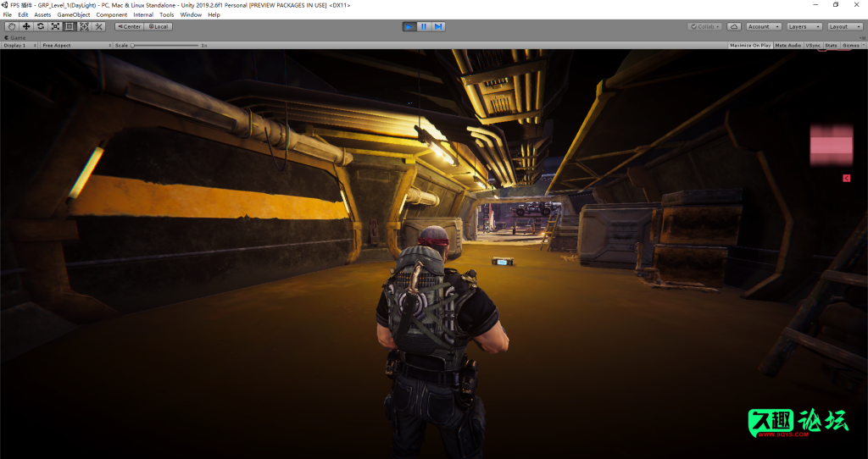Open the GameObject menu
The width and height of the screenshot is (868, 459).
pyautogui.click(x=74, y=14)
